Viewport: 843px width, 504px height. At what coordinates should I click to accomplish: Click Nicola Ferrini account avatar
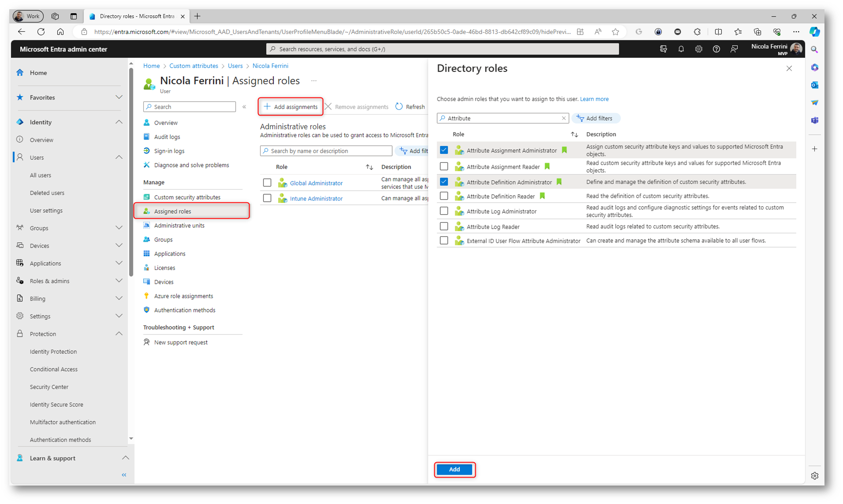pos(796,48)
